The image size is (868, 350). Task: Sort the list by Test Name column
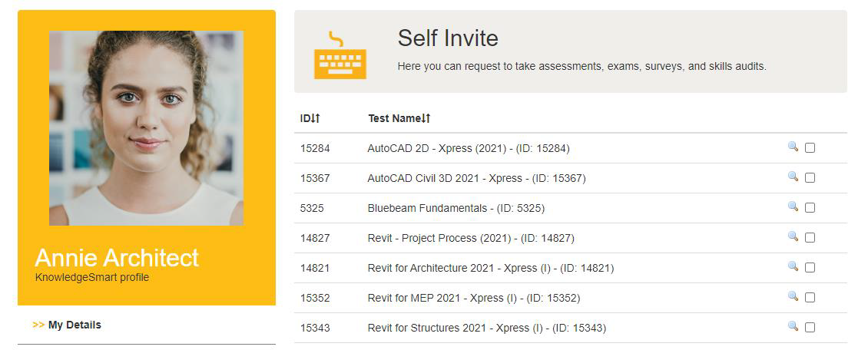(x=399, y=118)
